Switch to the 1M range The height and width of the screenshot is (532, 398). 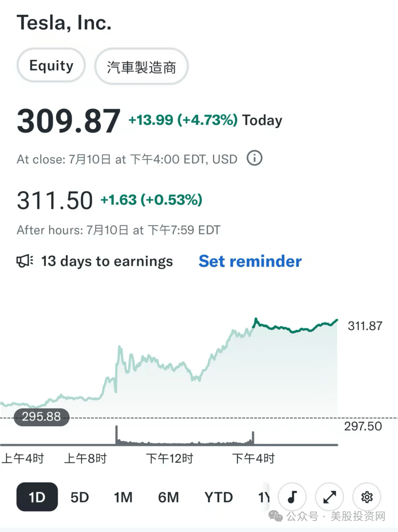pos(123,497)
